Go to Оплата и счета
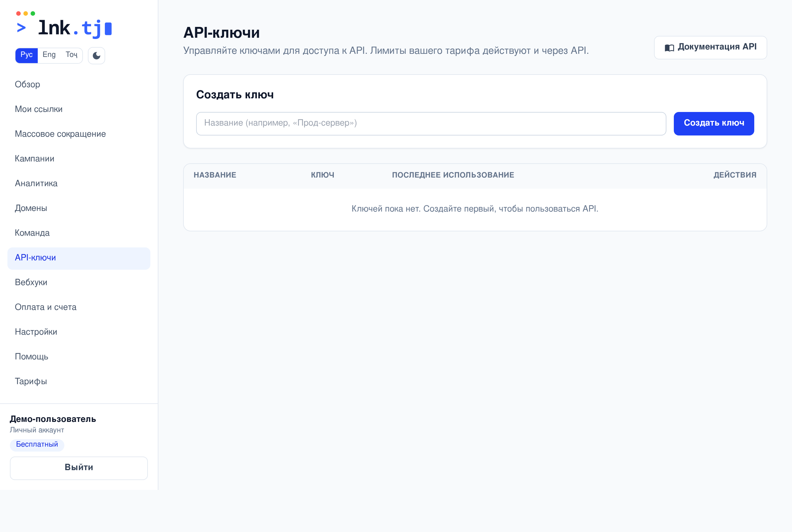The height and width of the screenshot is (532, 792). [x=79, y=307]
